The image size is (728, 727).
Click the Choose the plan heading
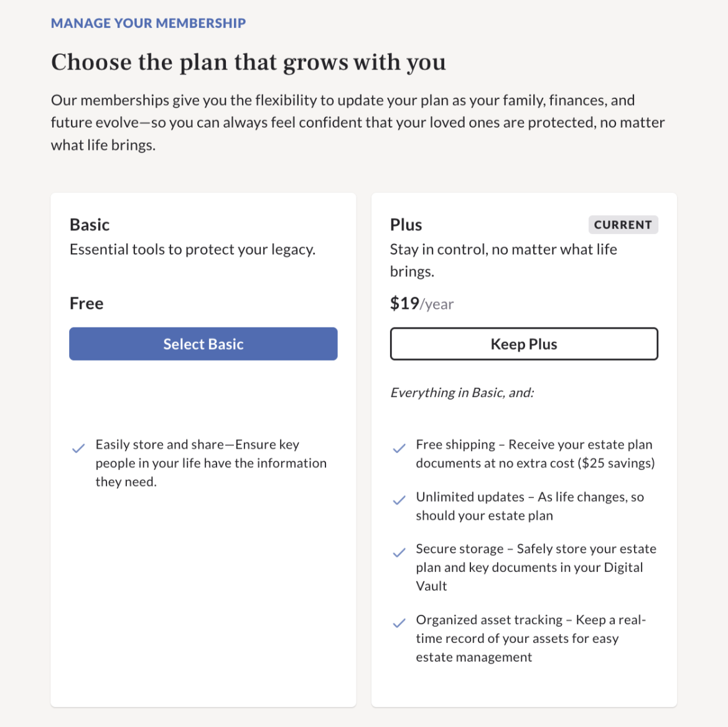[248, 62]
